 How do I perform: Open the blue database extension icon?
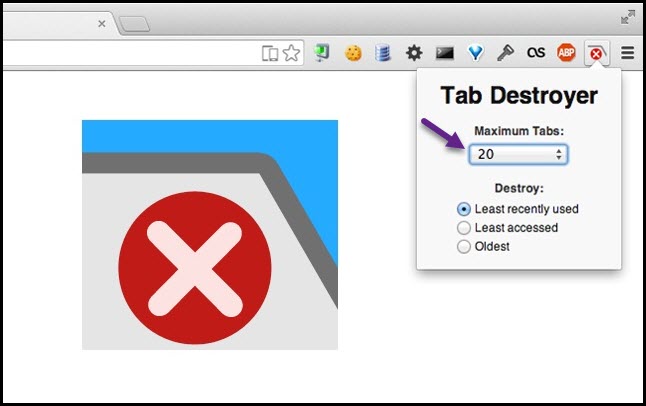[383, 53]
